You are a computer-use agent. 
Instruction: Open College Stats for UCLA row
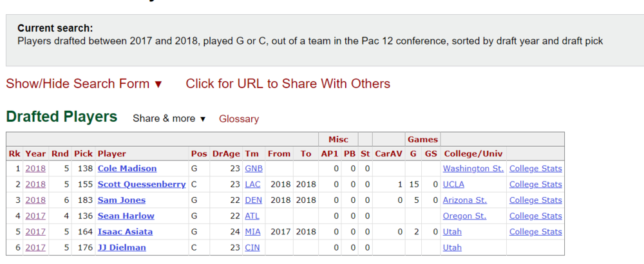(536, 185)
